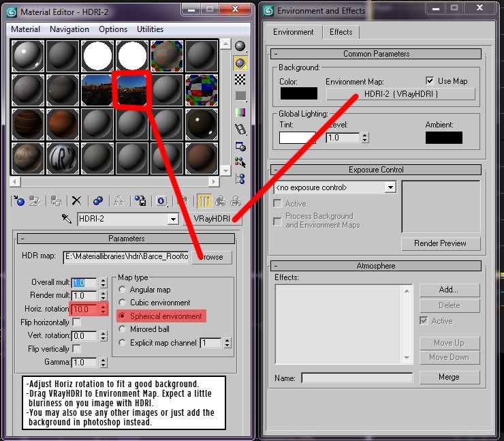The image size is (504, 441).
Task: Click the Horiz. rotation spinner arrows
Action: click(103, 309)
